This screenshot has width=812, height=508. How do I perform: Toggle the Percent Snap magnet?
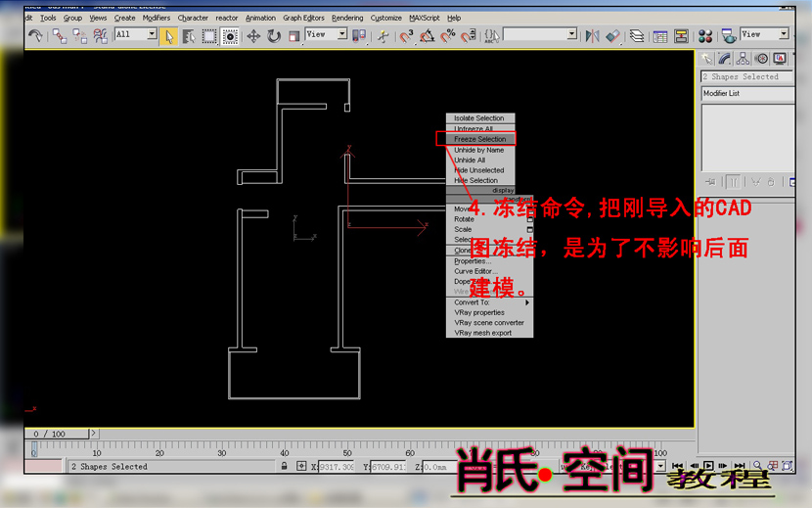click(447, 36)
